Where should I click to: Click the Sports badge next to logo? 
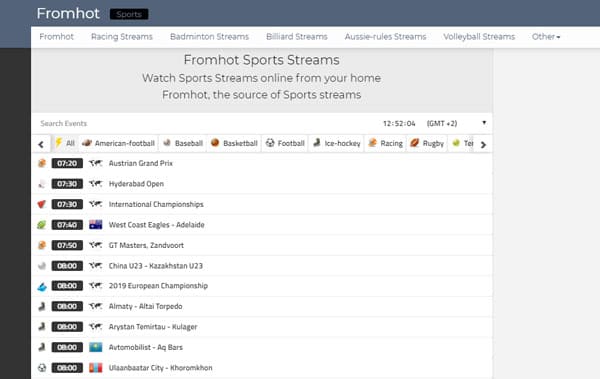click(x=129, y=14)
